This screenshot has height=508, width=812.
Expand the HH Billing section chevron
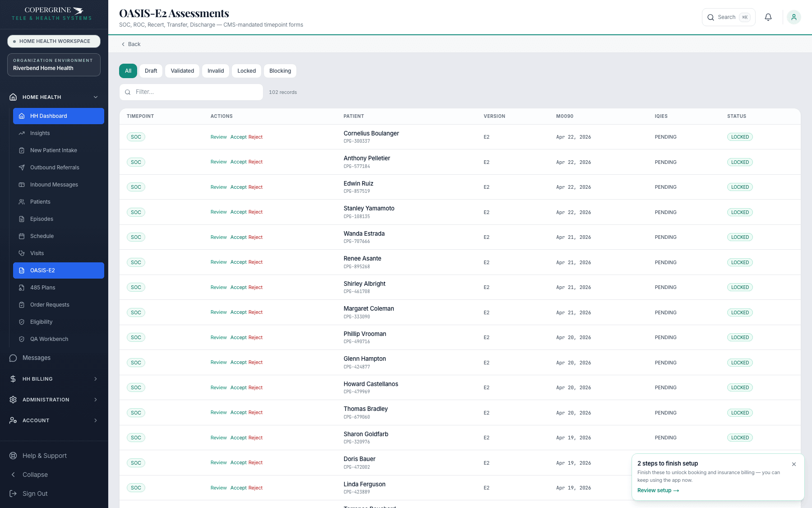(x=96, y=379)
